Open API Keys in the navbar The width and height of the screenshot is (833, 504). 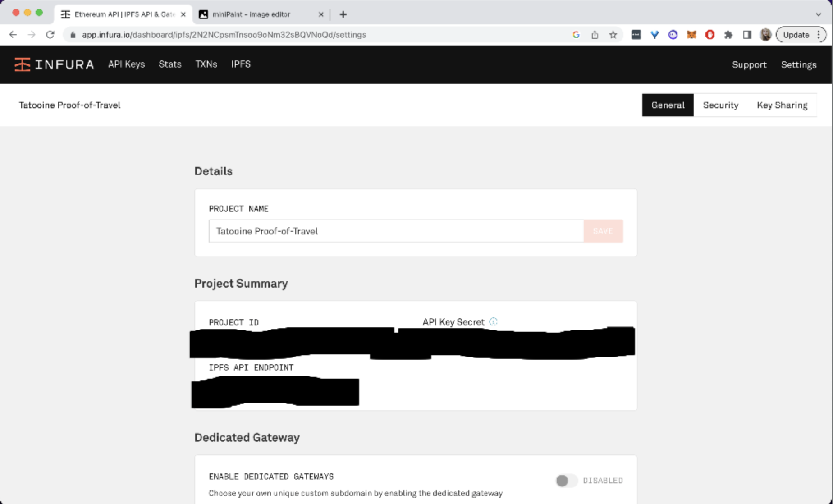(127, 64)
